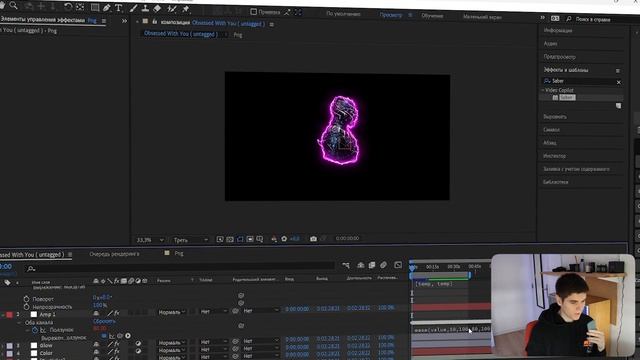Collapse the Video Copilot effects category
The width and height of the screenshot is (640, 360).
543,90
